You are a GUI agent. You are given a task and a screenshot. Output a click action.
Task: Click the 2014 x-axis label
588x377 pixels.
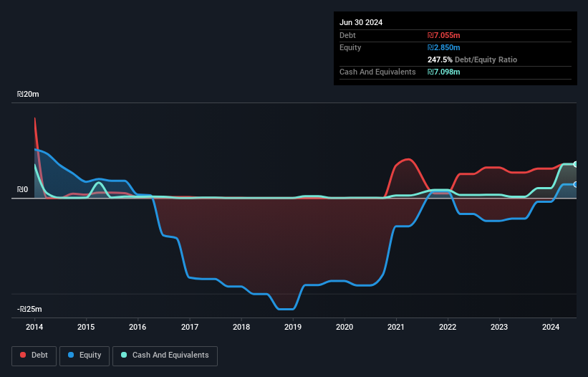34,327
